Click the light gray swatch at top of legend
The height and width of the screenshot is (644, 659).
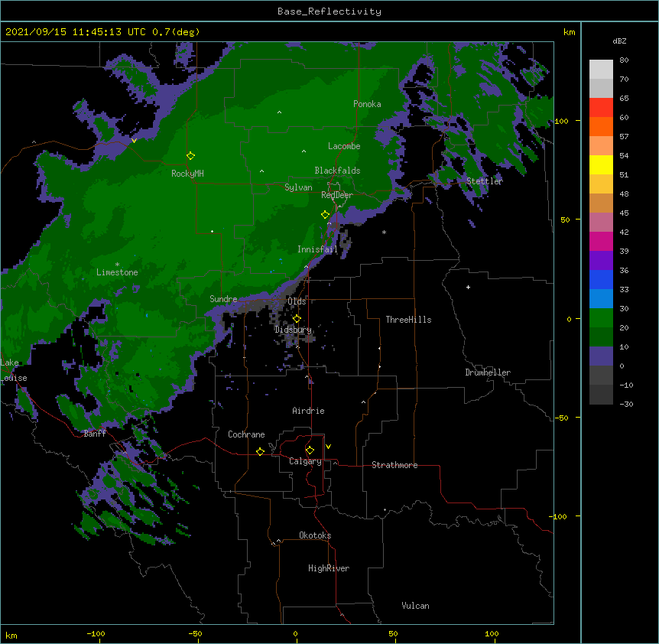[x=601, y=70]
